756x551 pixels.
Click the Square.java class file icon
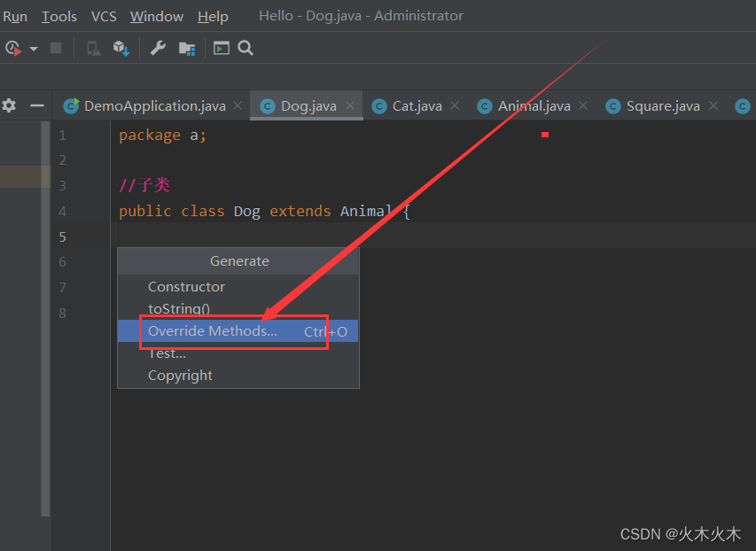point(613,106)
